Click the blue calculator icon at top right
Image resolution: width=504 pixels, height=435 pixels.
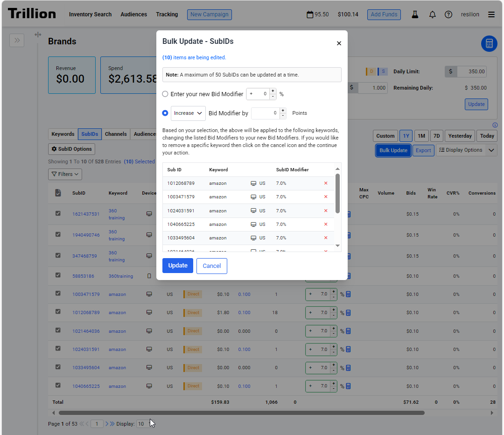point(489,43)
